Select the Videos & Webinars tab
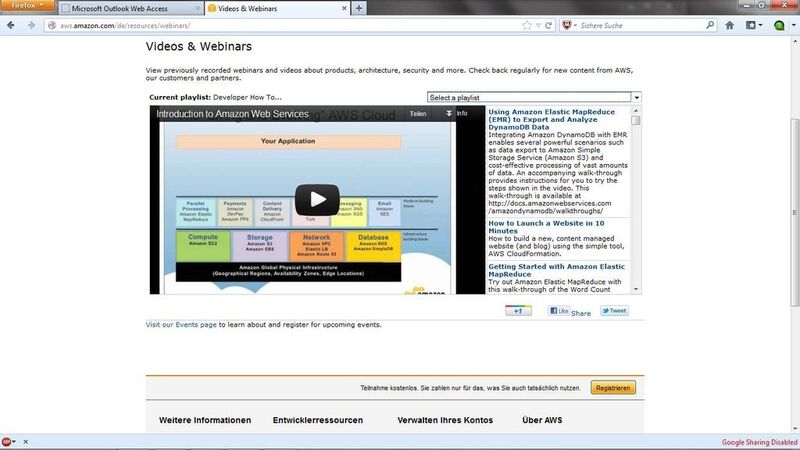Screen dimensions: 800x450 277,9
